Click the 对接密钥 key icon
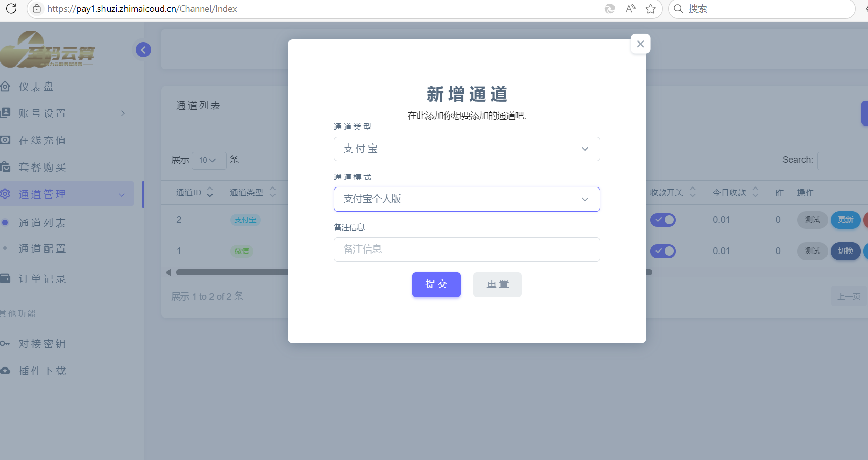The width and height of the screenshot is (868, 460). (5, 343)
